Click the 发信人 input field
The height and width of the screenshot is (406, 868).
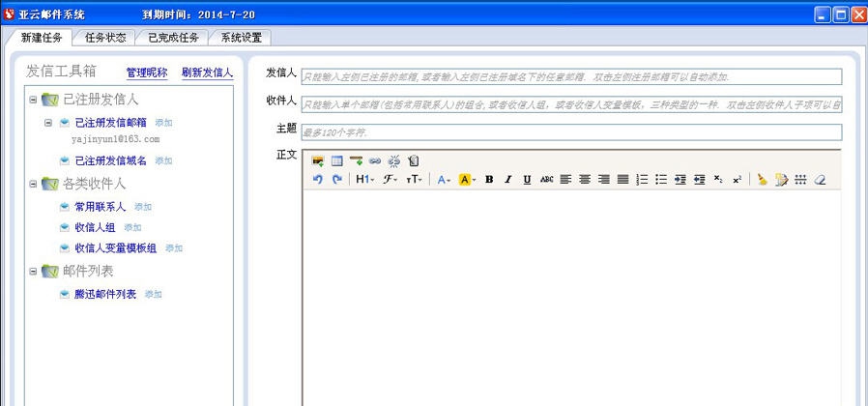tap(572, 77)
